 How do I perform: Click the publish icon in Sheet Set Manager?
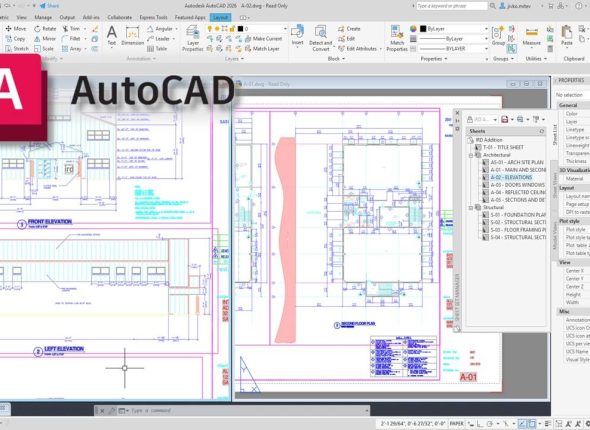(x=520, y=120)
